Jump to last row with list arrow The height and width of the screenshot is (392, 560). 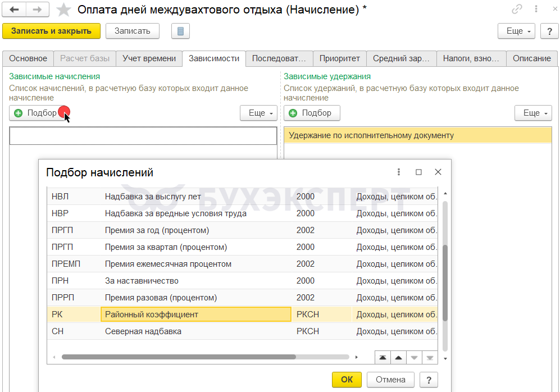tap(430, 357)
